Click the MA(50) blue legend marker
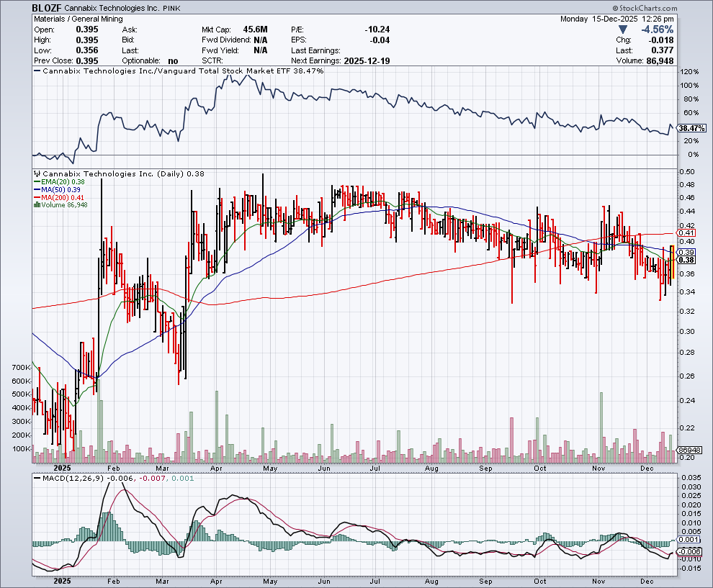The image size is (713, 588). pos(37,189)
